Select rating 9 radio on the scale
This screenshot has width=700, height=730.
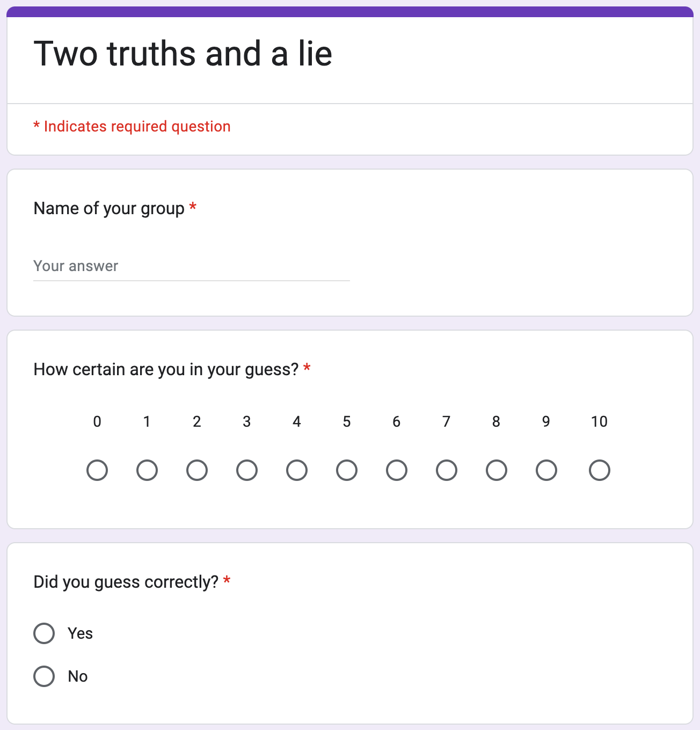546,470
